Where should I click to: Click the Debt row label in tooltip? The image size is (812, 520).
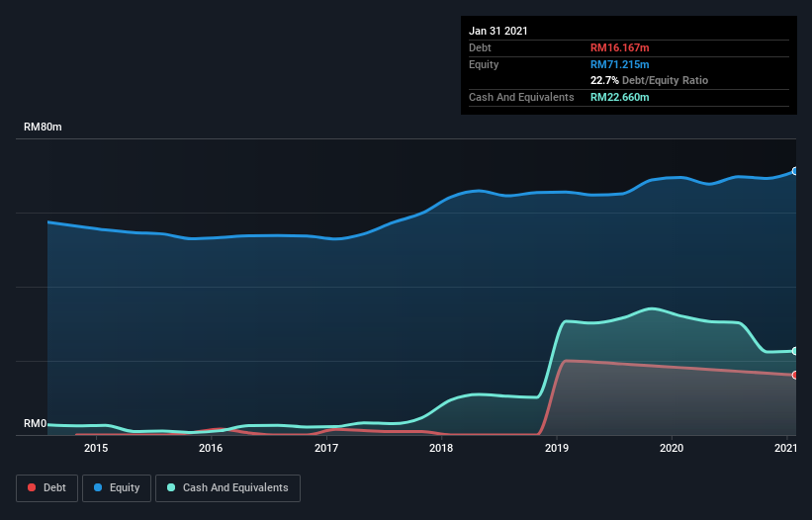pos(480,47)
